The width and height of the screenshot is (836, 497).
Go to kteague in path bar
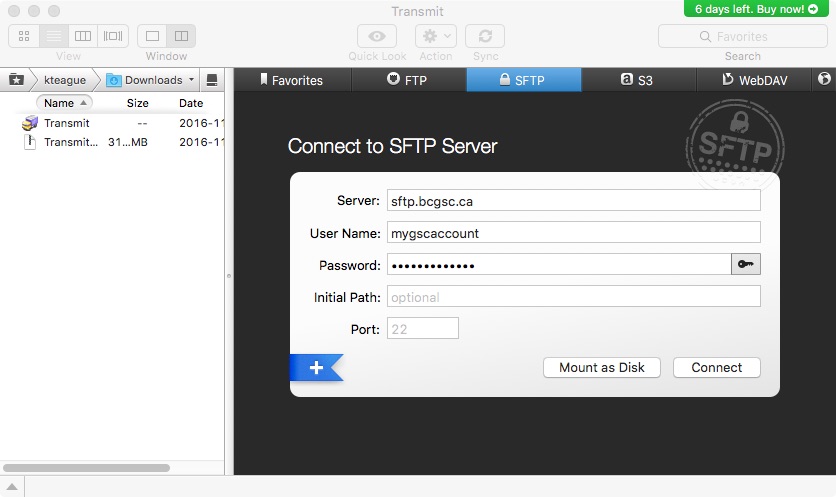point(65,80)
